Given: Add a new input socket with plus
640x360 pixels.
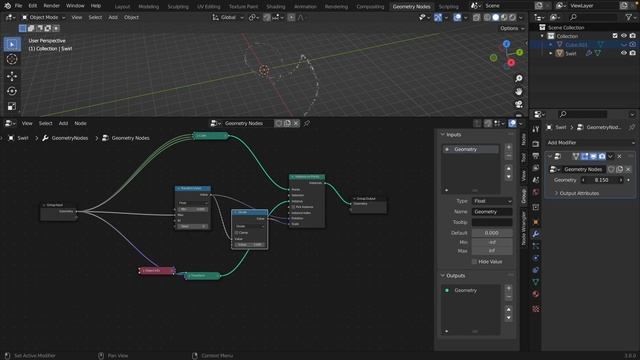Looking at the screenshot, I should coord(509,147).
